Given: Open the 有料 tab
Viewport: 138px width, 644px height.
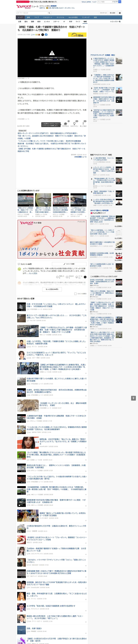Looking at the screenshot, I should click(x=95, y=17).
